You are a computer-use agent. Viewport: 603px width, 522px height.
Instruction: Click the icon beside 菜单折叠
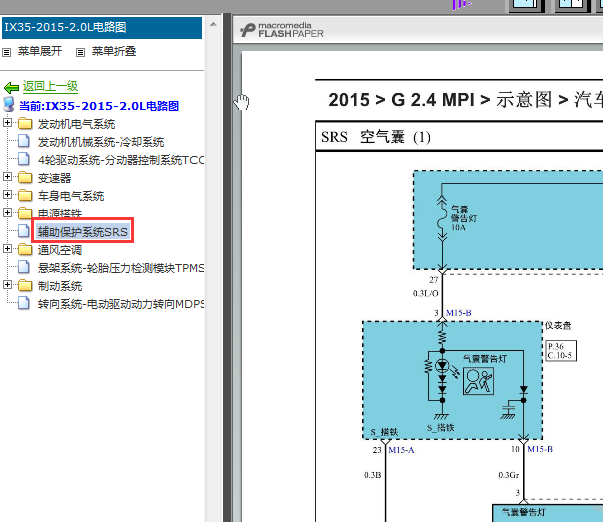point(80,52)
